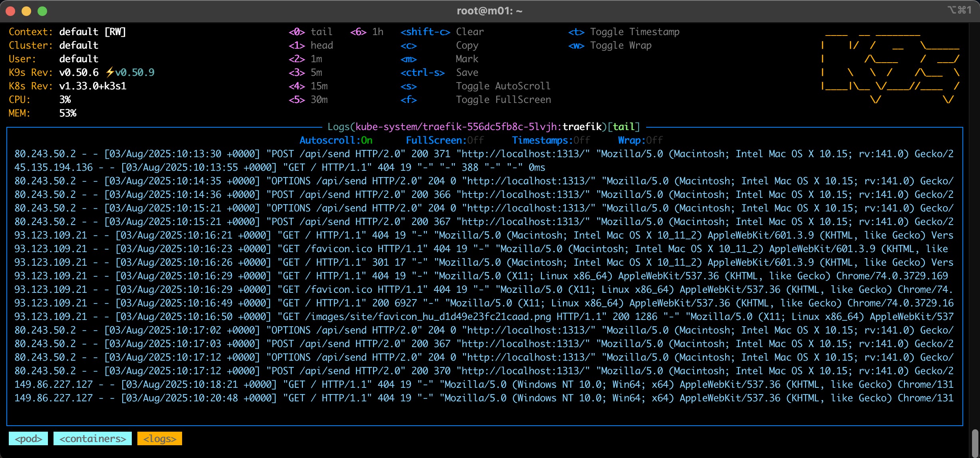Click the <ctrl-s> Save shortcut key

(422, 73)
